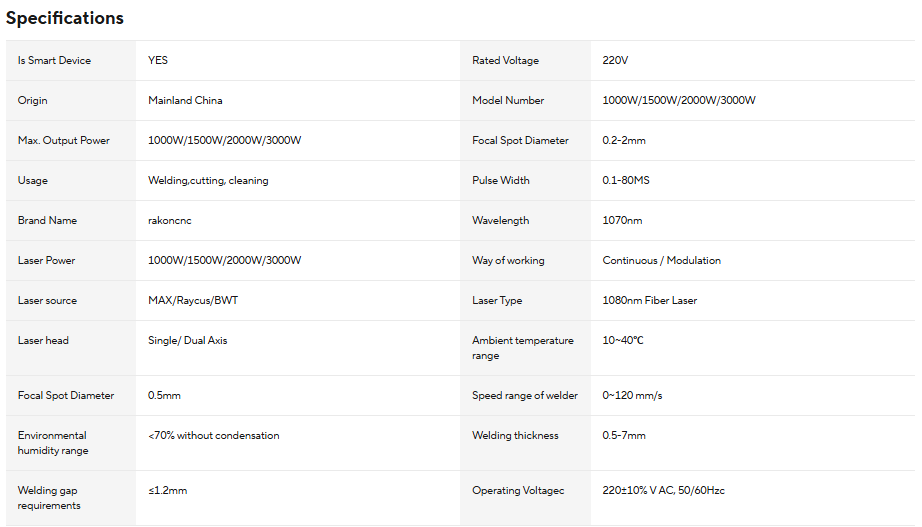The image size is (922, 527).
Task: Click the Single/ Dual Axis value
Action: [188, 341]
